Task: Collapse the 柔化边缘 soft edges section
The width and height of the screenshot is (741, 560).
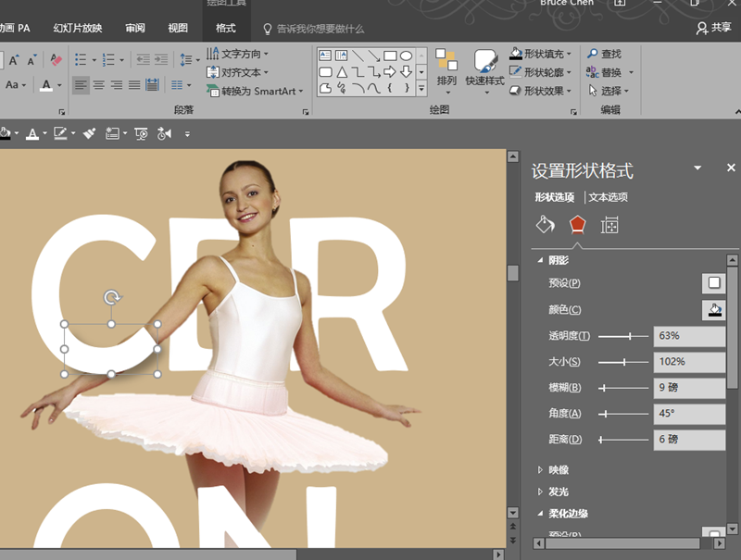Action: coord(540,513)
